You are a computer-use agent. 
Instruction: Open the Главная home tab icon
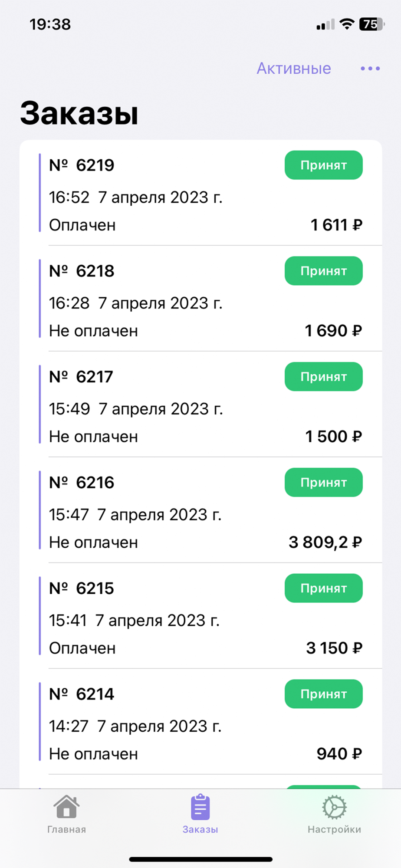pyautogui.click(x=66, y=807)
